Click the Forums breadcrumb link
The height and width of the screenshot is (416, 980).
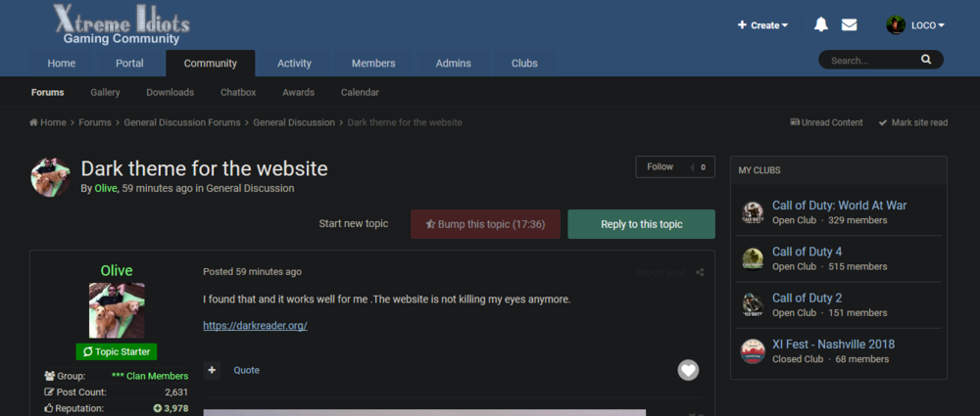click(x=95, y=122)
